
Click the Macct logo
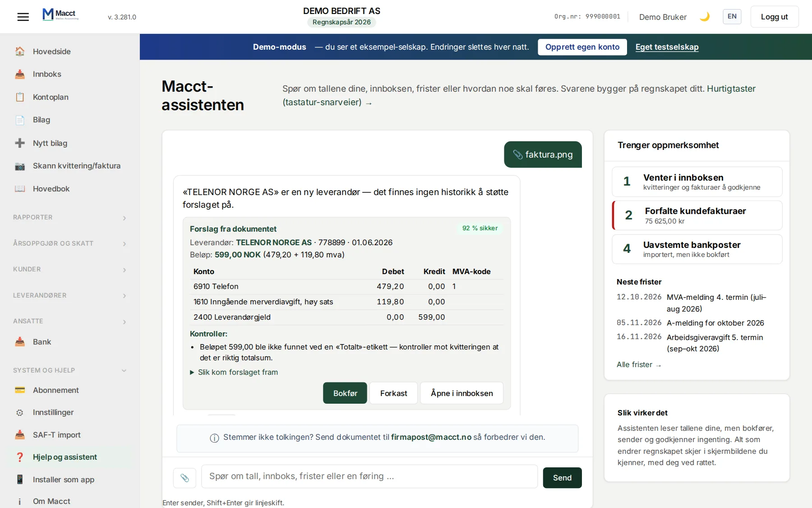click(x=60, y=14)
